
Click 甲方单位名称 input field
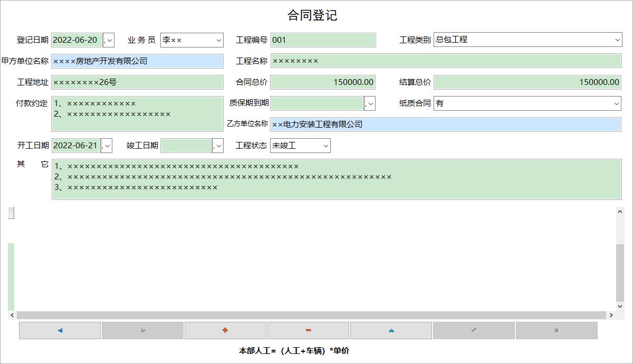point(138,61)
